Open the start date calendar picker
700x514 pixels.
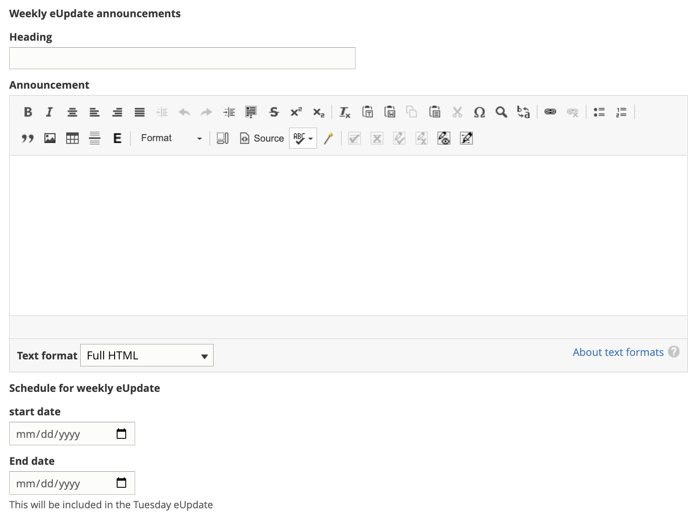[x=121, y=434]
